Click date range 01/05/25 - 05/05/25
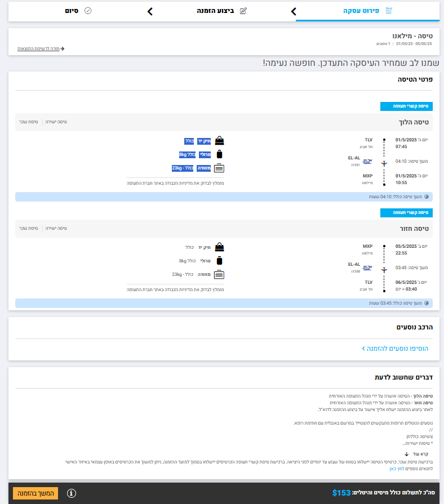This screenshot has height=504, width=444. tap(414, 44)
